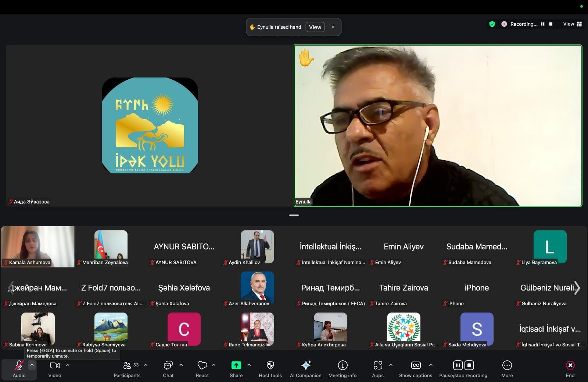Expand video options arrow next to Video
This screenshot has height=382, width=588.
click(68, 365)
